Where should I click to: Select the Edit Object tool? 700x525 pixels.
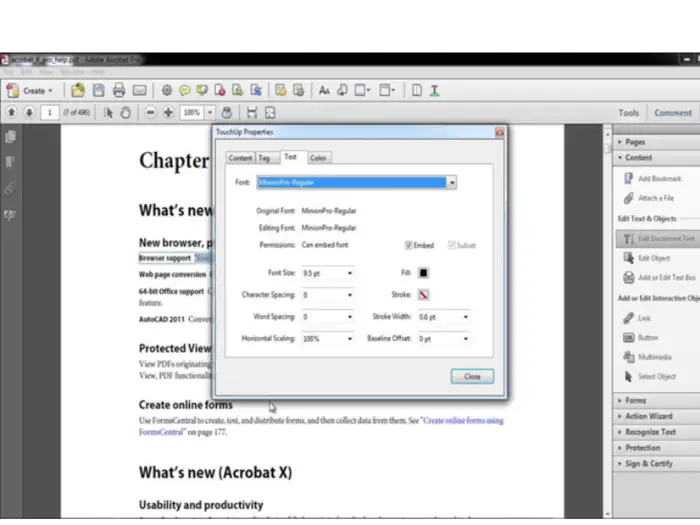click(628, 258)
